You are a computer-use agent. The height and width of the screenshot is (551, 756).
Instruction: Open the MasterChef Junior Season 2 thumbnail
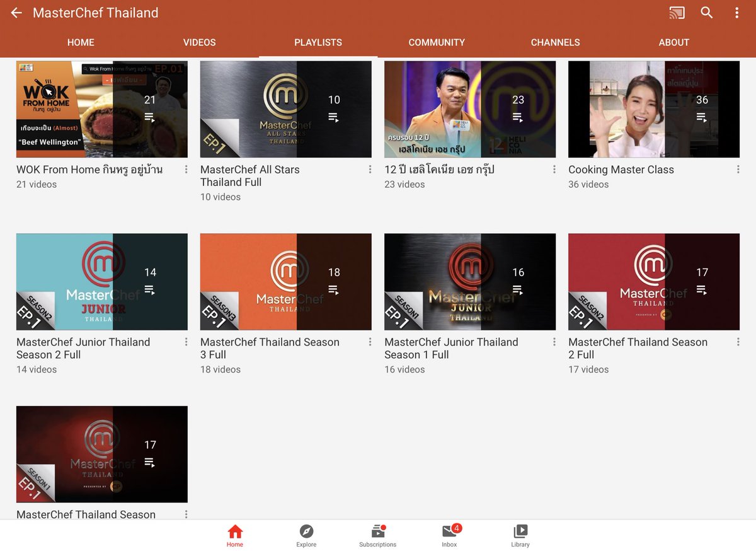(102, 282)
